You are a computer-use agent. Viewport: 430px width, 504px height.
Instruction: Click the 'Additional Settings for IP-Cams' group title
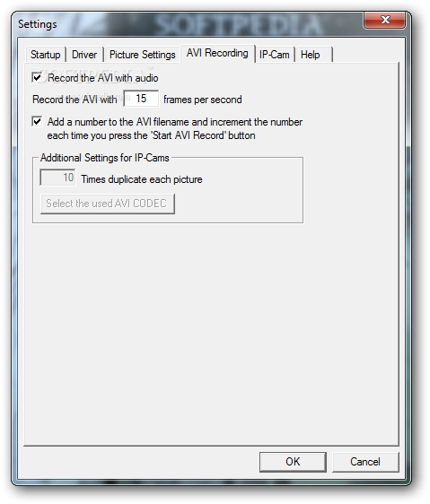(x=105, y=158)
